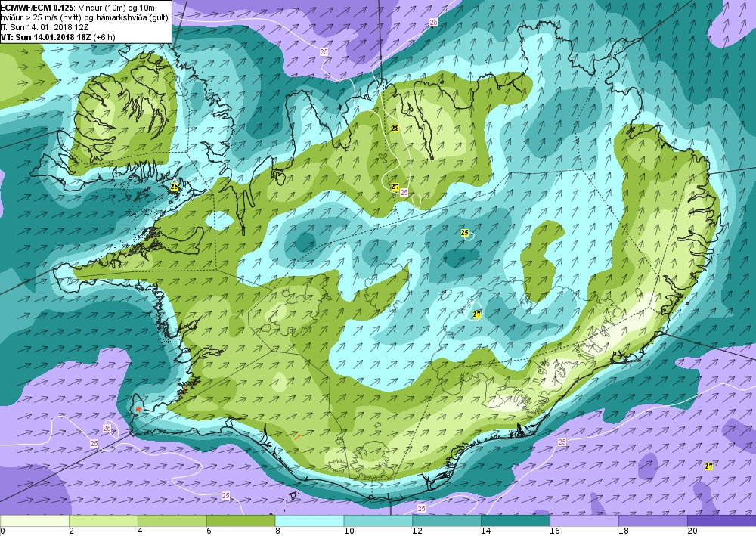Click the dark teal 14–16 m/s legend swatch
Viewport: 756px width, 536px height.
516,521
